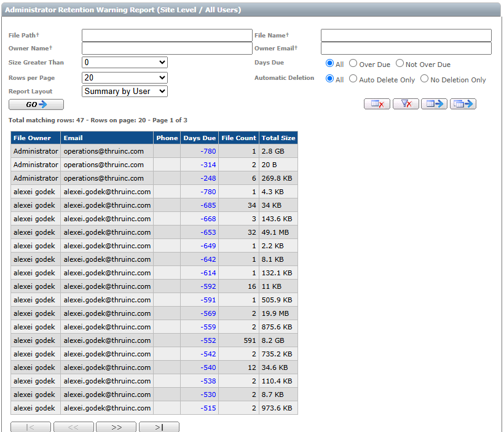The height and width of the screenshot is (432, 504).
Task: Open the Size Greater Than dropdown
Action: click(x=125, y=62)
